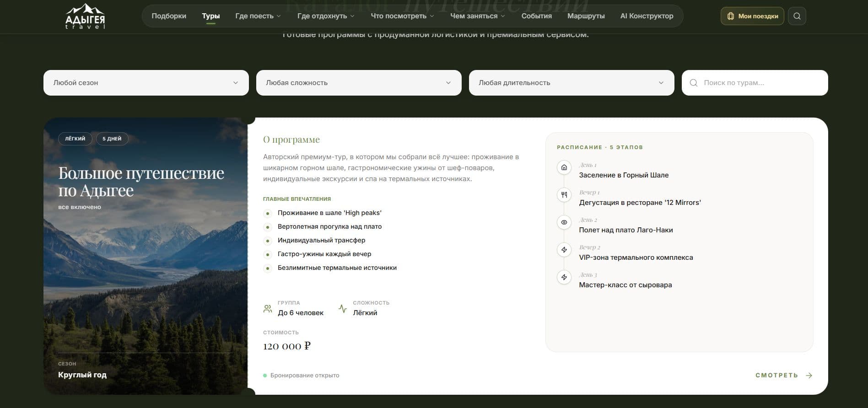
Task: Expand the Чем заняться menu
Action: pos(478,16)
